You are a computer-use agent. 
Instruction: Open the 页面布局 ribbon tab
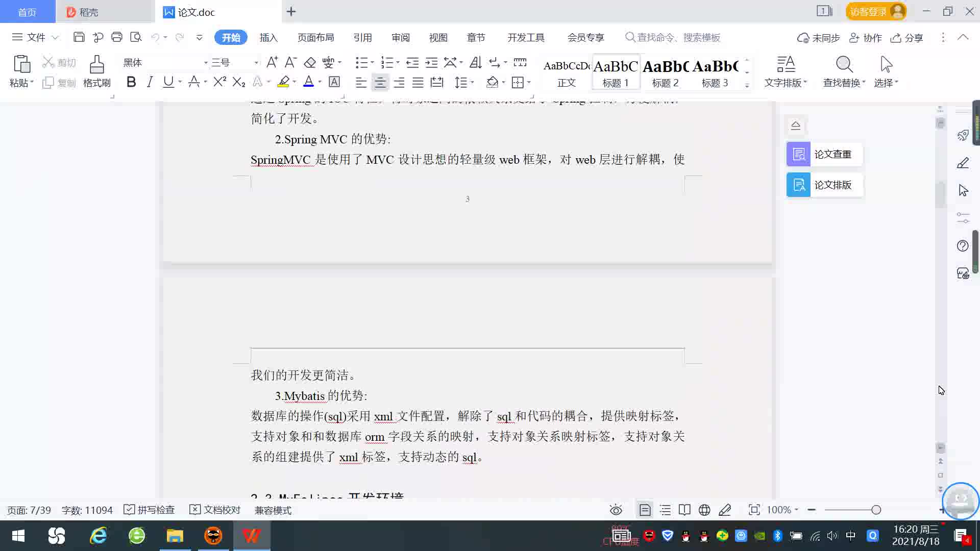tap(315, 37)
